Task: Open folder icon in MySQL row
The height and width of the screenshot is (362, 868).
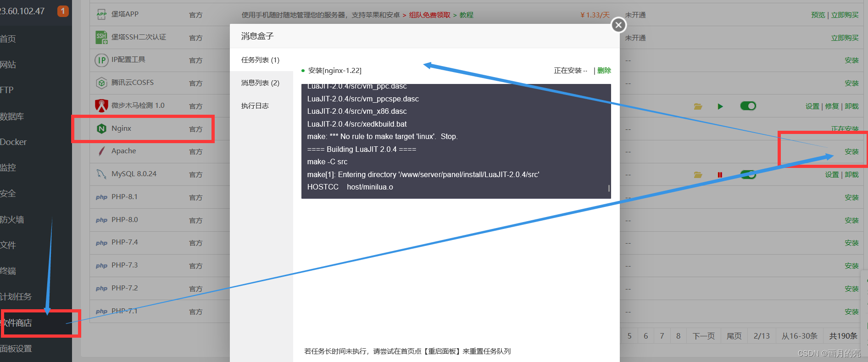Action: 698,175
